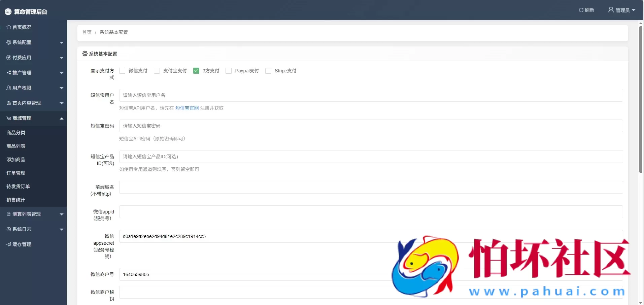Open the 管理员 dropdown caret
Screen dimensions: 644x305
(x=634, y=10)
